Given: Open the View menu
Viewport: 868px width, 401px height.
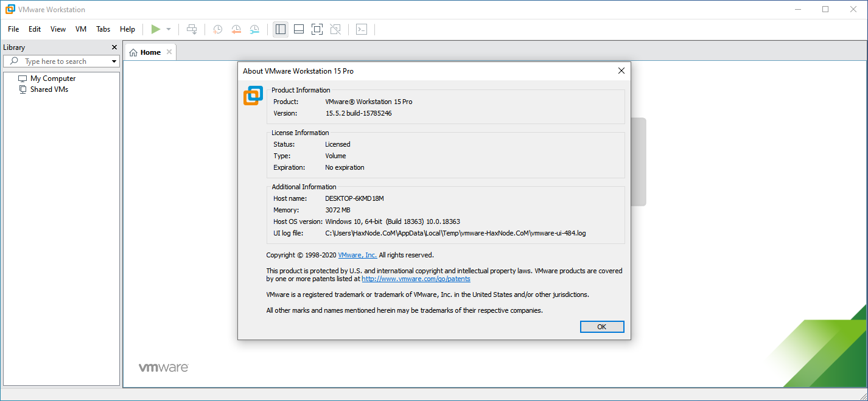Looking at the screenshot, I should coord(58,29).
